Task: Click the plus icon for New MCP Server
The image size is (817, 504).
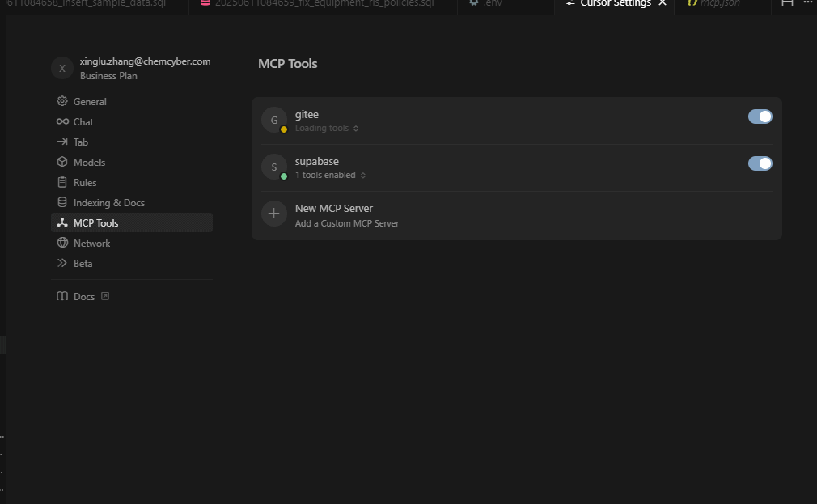Action: [x=274, y=214]
